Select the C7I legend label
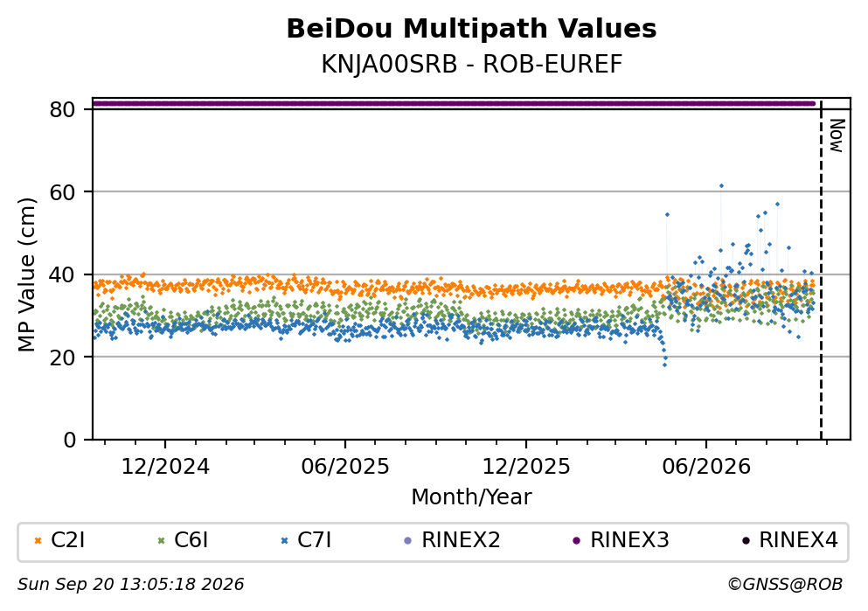This screenshot has height=611, width=868. (315, 540)
